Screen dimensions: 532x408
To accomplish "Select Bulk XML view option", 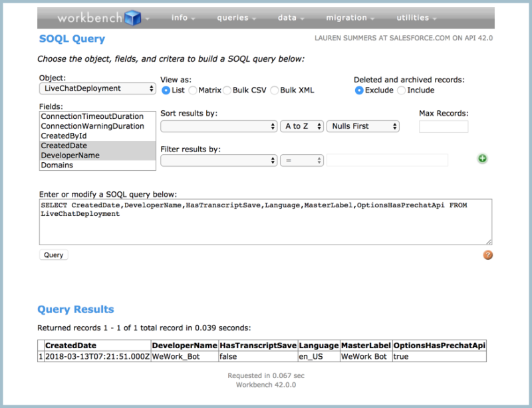I will coord(274,90).
